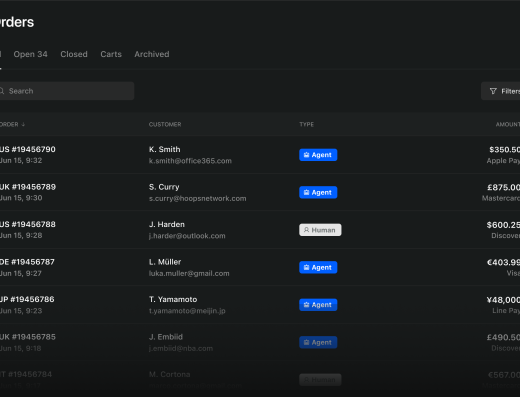Viewport: 520px width, 397px height.
Task: Focus the Search input field
Action: click(66, 91)
